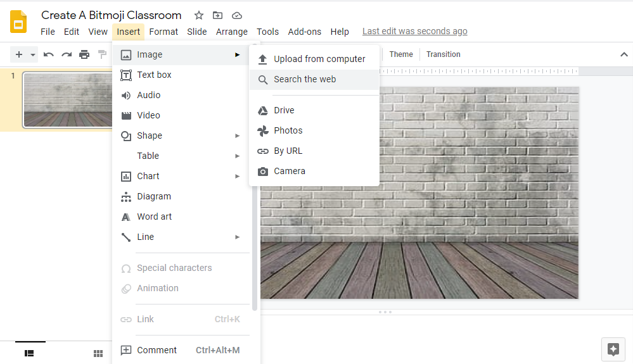633x364 pixels.
Task: Switch to grid view of slides
Action: point(98,353)
